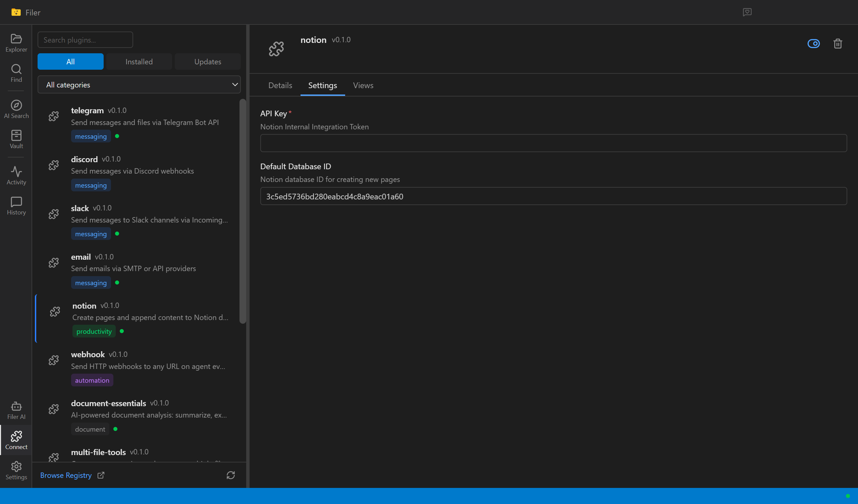Expand the All categories dropdown

pyautogui.click(x=139, y=85)
